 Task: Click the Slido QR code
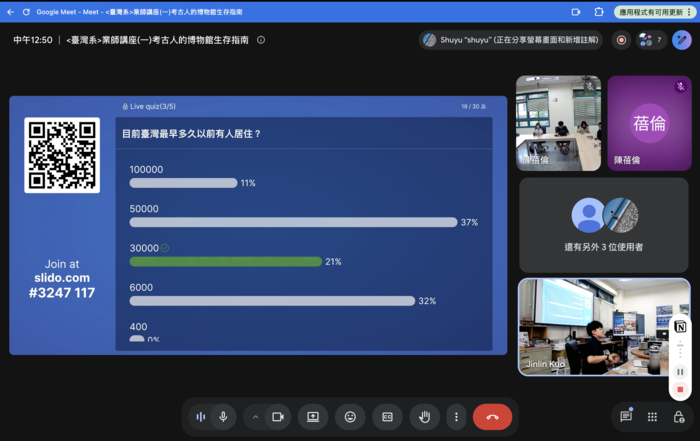(62, 155)
